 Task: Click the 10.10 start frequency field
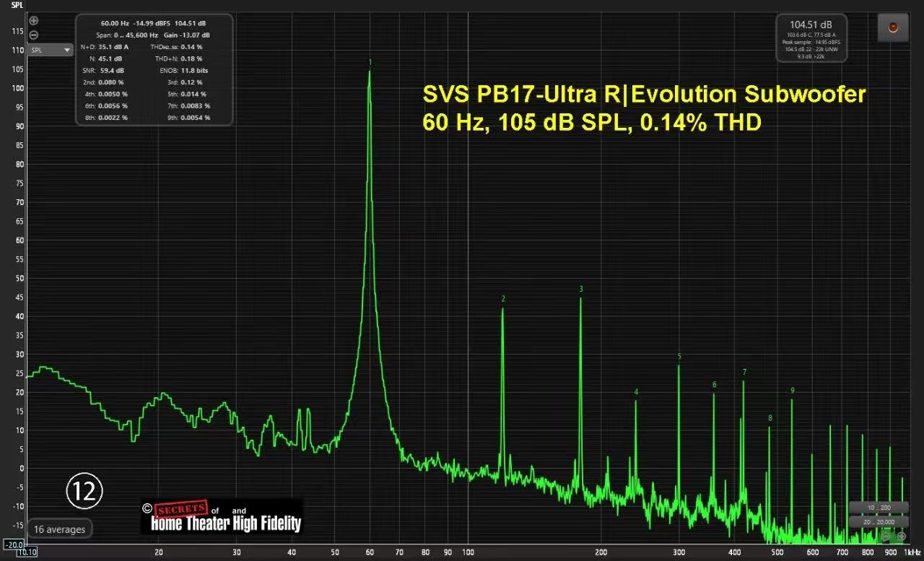tap(27, 552)
